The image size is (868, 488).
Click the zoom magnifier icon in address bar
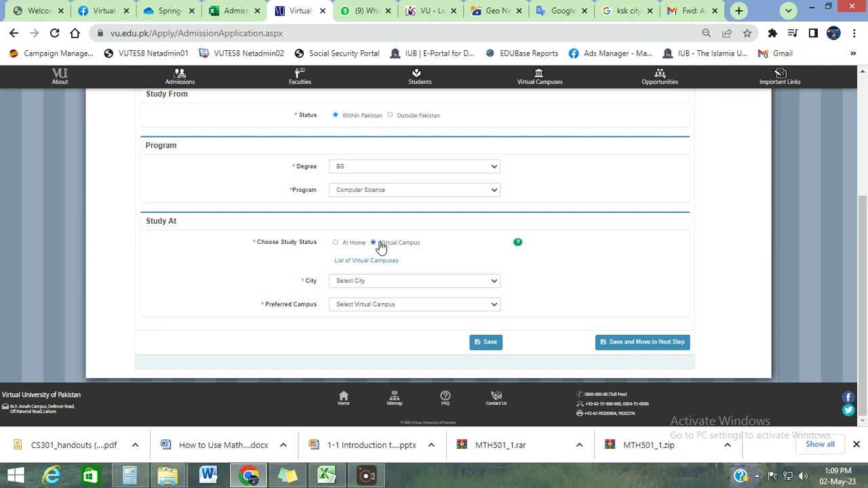tap(707, 33)
